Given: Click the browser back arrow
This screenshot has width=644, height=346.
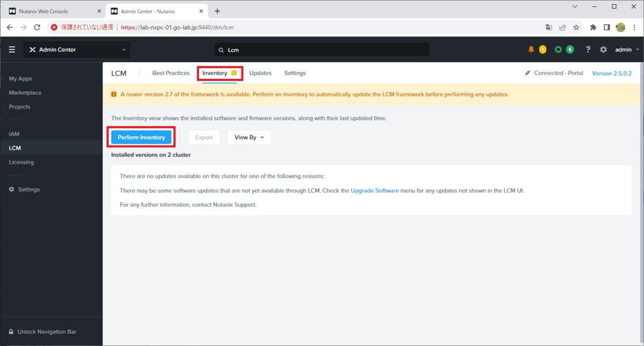Looking at the screenshot, I should [x=10, y=27].
